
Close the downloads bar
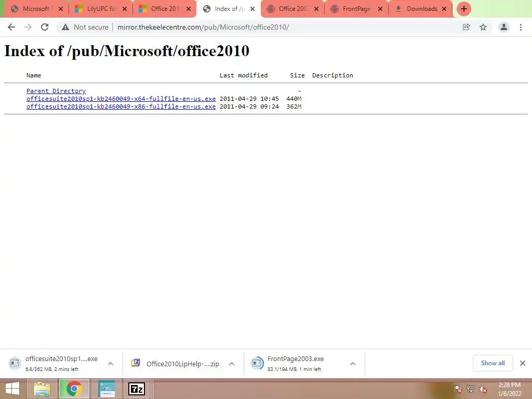[523, 363]
